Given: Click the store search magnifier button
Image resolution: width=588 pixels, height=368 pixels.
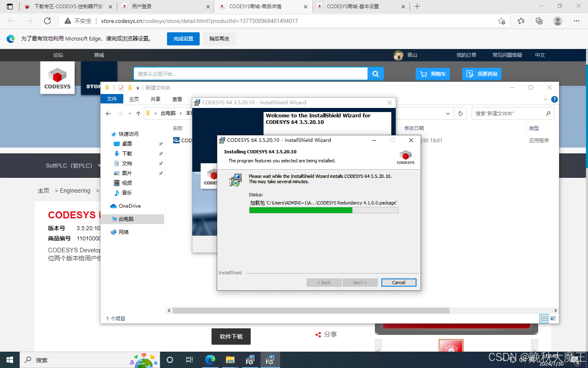Looking at the screenshot, I should point(376,74).
